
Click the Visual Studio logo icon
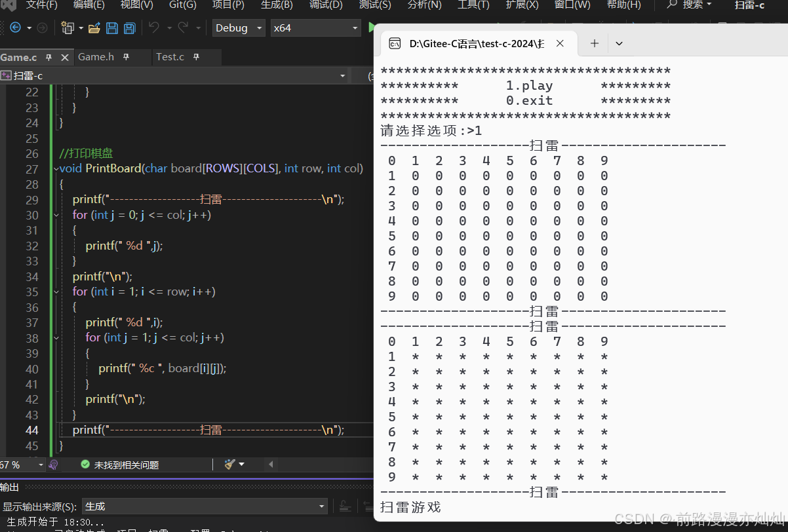pyautogui.click(x=9, y=5)
